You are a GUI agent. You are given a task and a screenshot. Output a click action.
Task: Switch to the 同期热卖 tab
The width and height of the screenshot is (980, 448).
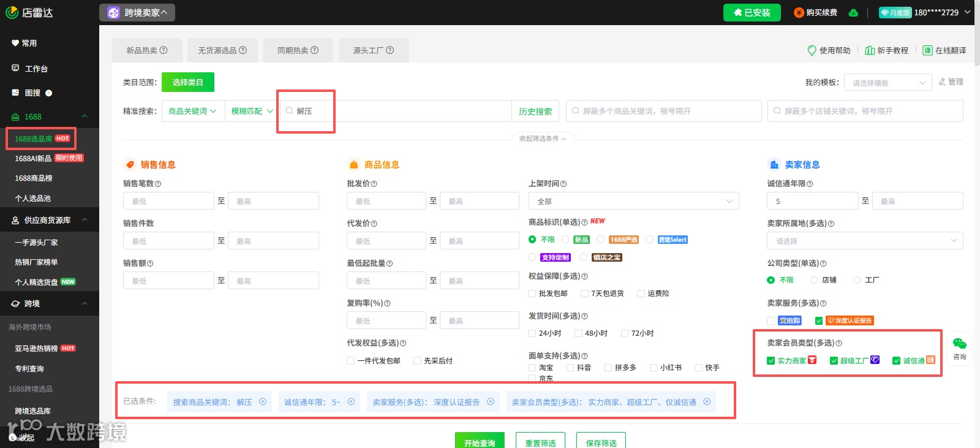[x=298, y=50]
